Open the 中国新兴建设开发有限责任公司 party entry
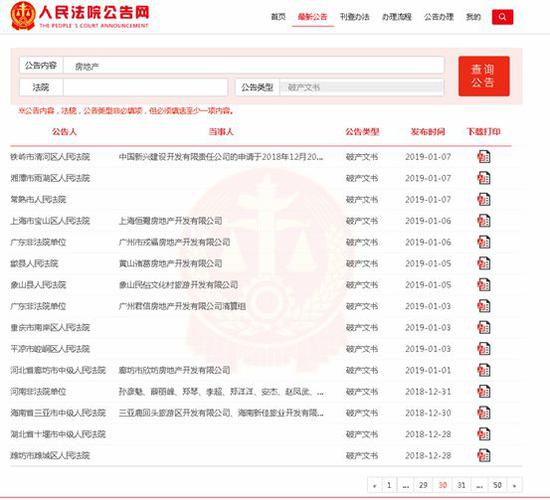Image resolution: width=550 pixels, height=500 pixels. (221, 157)
